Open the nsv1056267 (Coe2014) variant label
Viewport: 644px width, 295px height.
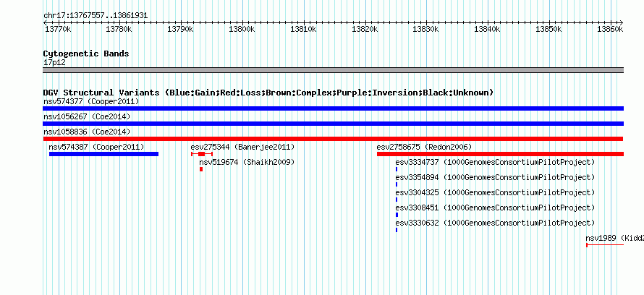(x=87, y=116)
